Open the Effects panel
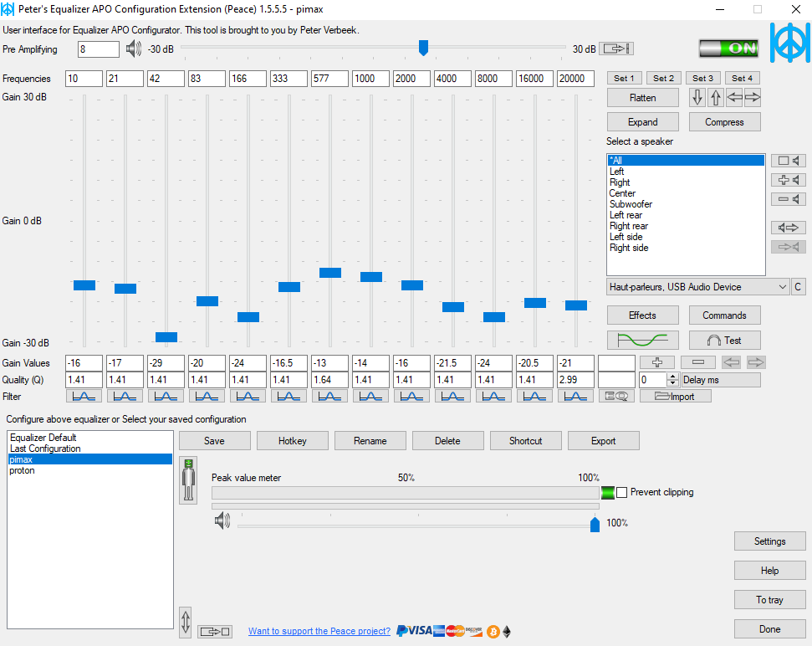The height and width of the screenshot is (646, 812). 643,315
